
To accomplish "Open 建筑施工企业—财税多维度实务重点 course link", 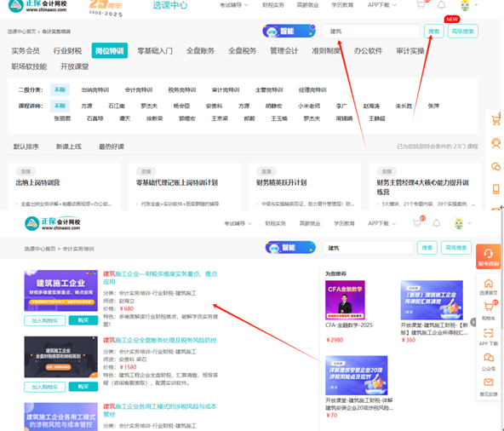I will coord(160,278).
